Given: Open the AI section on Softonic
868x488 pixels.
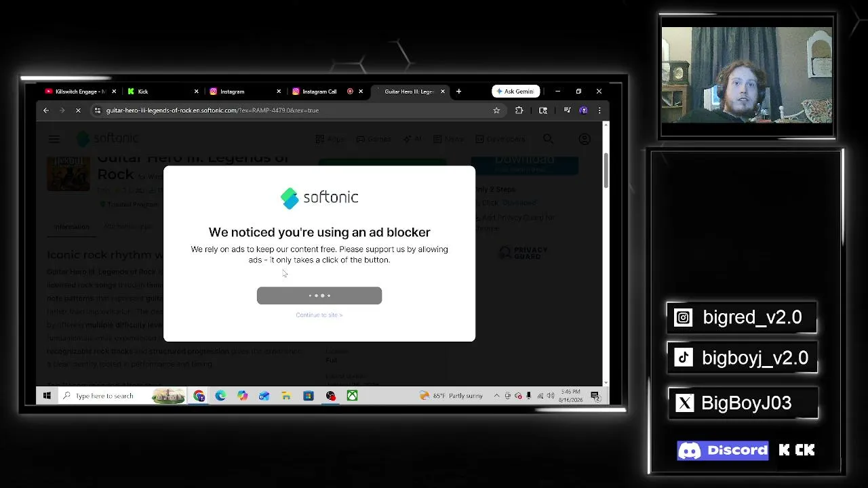Looking at the screenshot, I should tap(412, 139).
